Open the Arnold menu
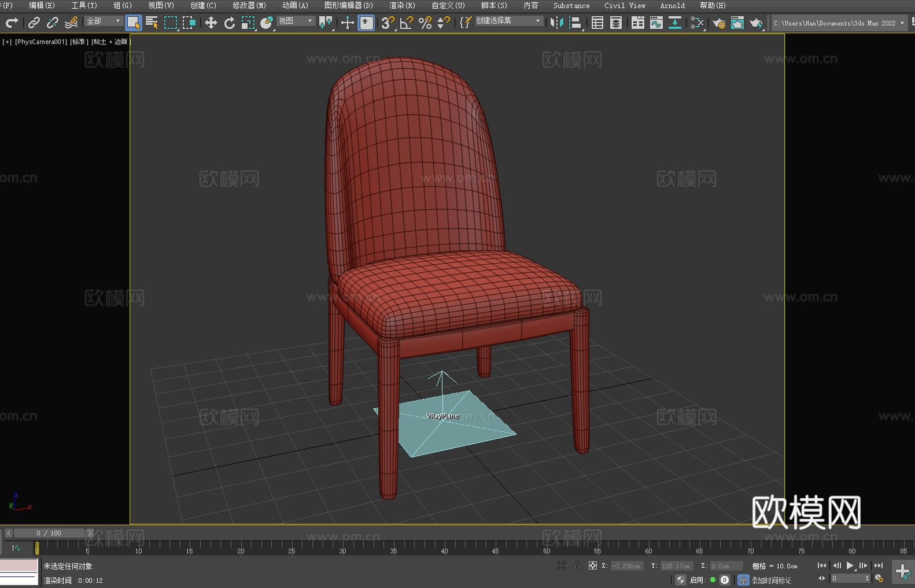The height and width of the screenshot is (588, 915). click(x=673, y=6)
